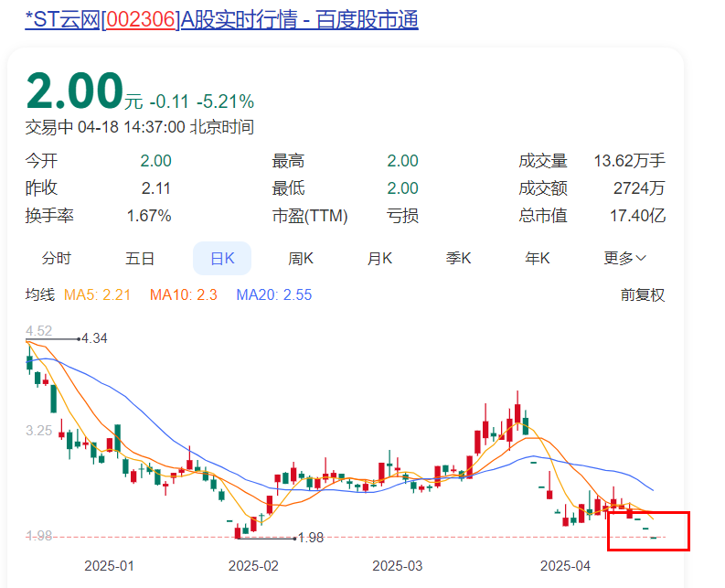Viewport: 725px width, 588px height.
Task: Click the 最高 label
Action: coord(288,161)
